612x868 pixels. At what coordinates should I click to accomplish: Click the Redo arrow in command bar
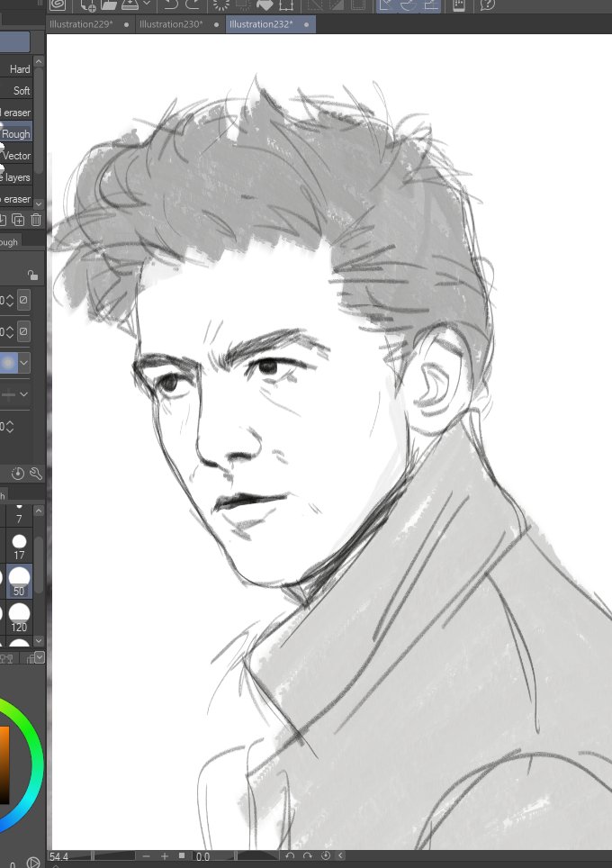tap(193, 5)
